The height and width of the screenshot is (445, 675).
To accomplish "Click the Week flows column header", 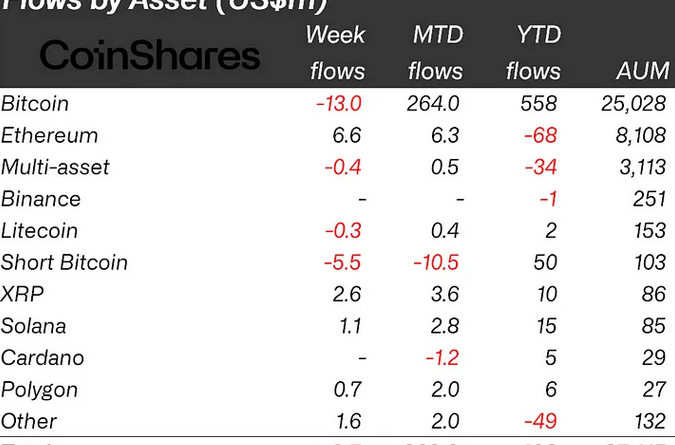I will (336, 53).
